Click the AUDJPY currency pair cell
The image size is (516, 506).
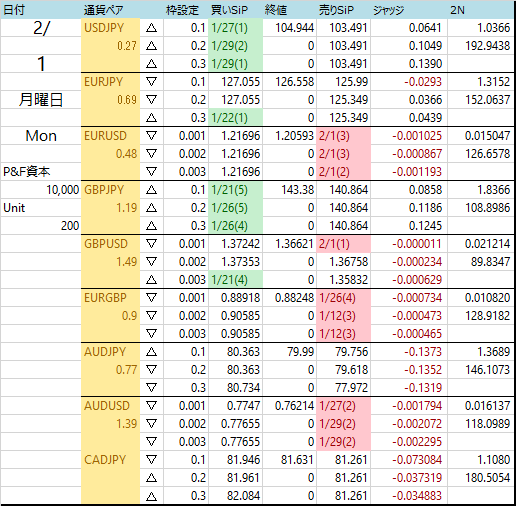[110, 352]
